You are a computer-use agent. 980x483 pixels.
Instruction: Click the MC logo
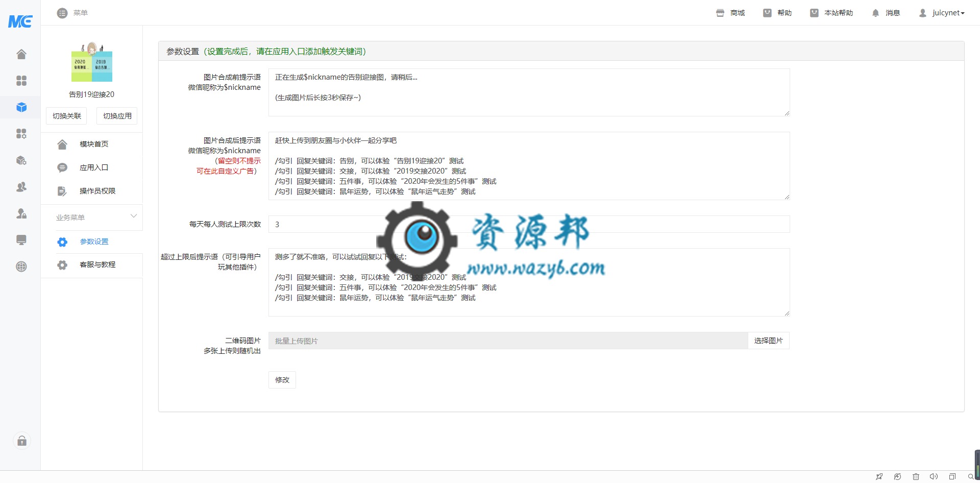point(20,21)
